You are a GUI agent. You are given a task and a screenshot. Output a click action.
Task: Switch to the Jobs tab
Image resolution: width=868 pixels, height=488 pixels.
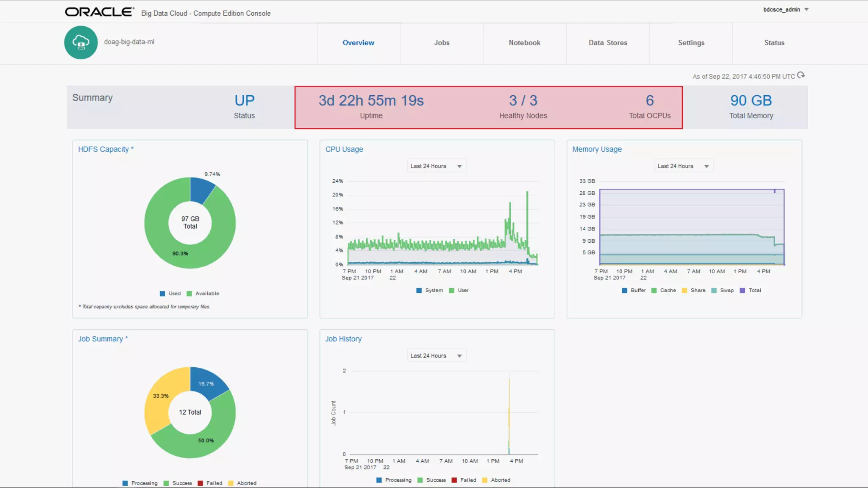[x=442, y=43]
